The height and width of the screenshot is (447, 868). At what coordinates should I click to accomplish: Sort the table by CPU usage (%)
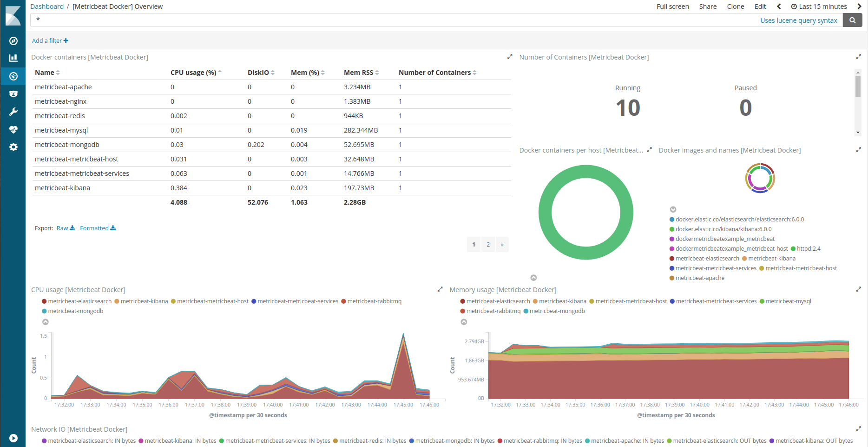tap(196, 73)
